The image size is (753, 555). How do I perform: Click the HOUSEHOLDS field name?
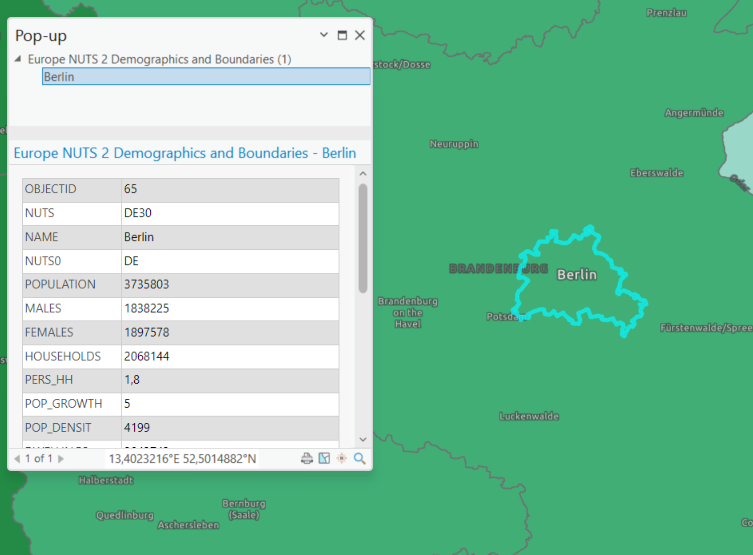pos(63,356)
